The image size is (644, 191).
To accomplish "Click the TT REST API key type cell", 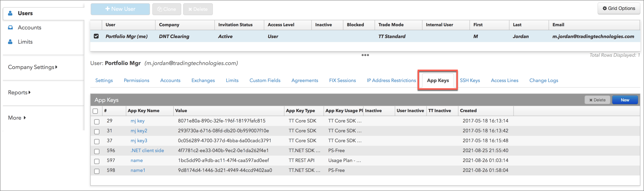I will [301, 160].
